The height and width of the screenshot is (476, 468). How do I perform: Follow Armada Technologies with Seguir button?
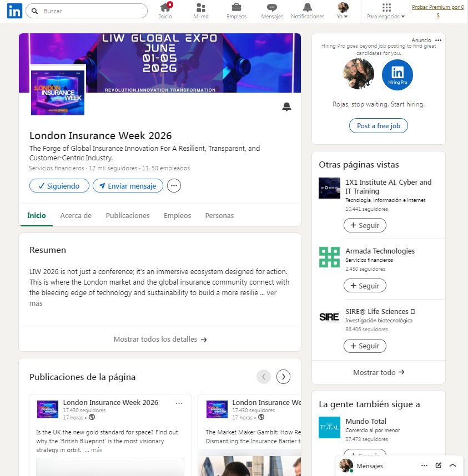(365, 286)
